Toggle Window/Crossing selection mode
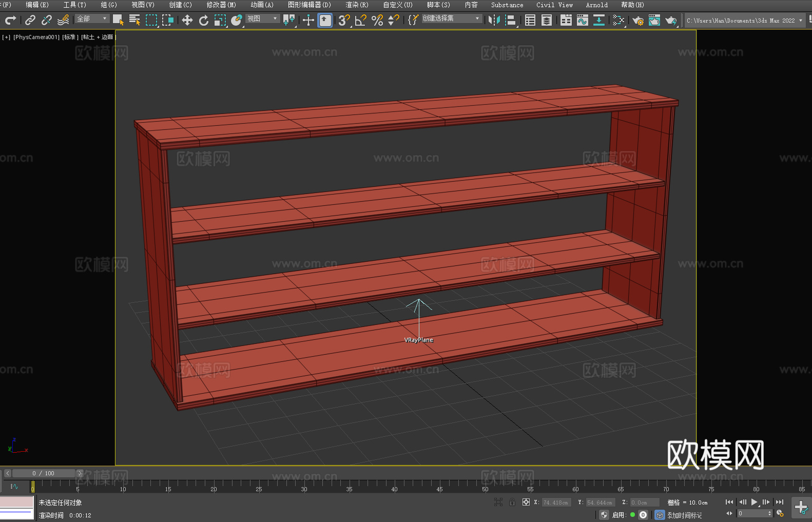This screenshot has width=812, height=522. (x=168, y=20)
